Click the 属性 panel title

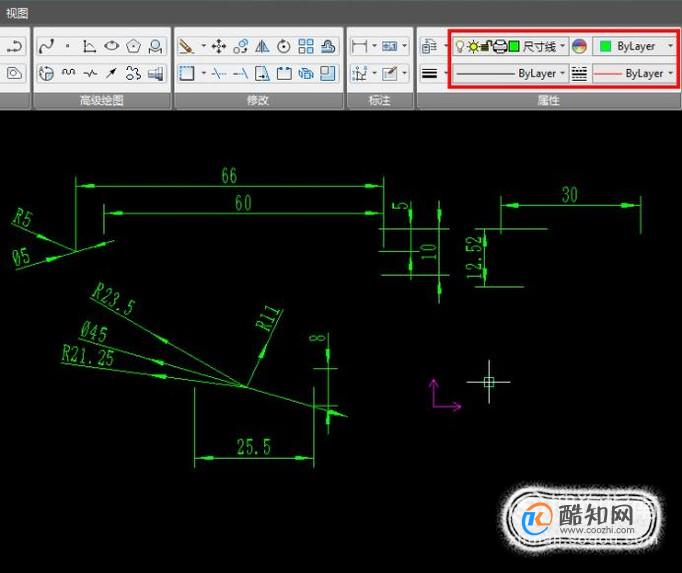point(548,101)
